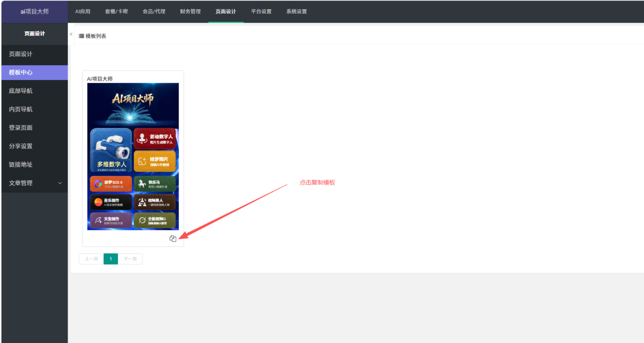644x343 pixels.
Task: Click the 音乐创作 tile in the preview
Action: pos(111,202)
